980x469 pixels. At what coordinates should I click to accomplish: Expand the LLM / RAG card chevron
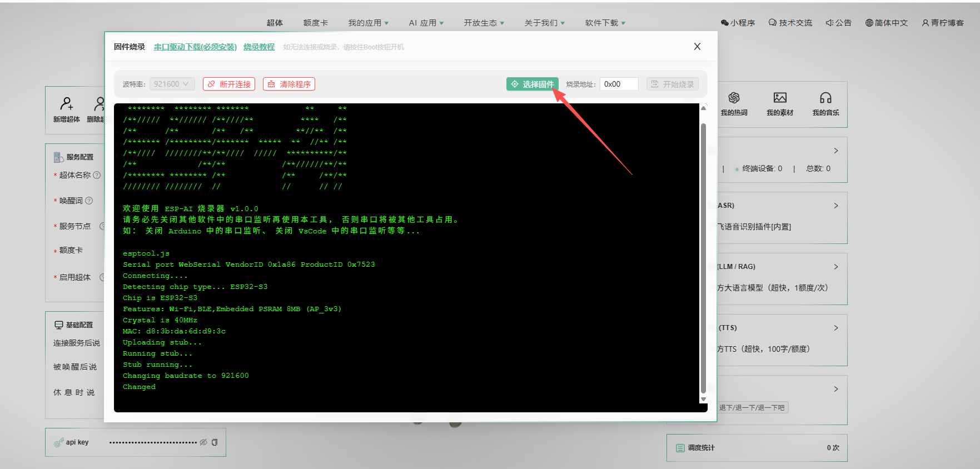tap(835, 267)
